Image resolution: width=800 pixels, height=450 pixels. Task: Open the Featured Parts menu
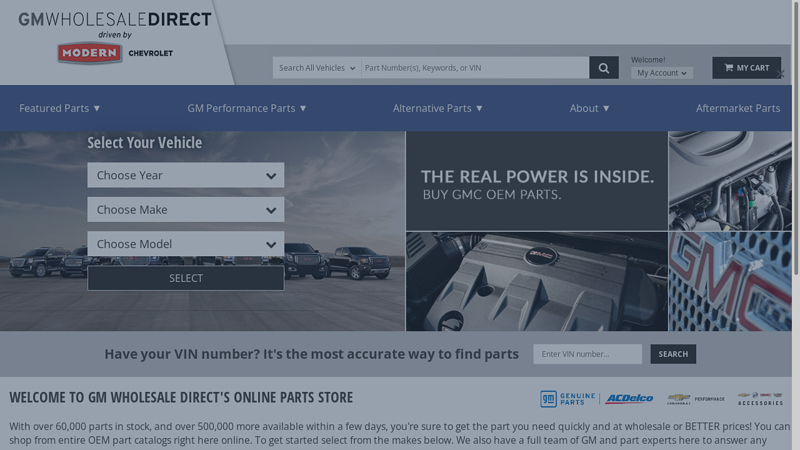(59, 108)
